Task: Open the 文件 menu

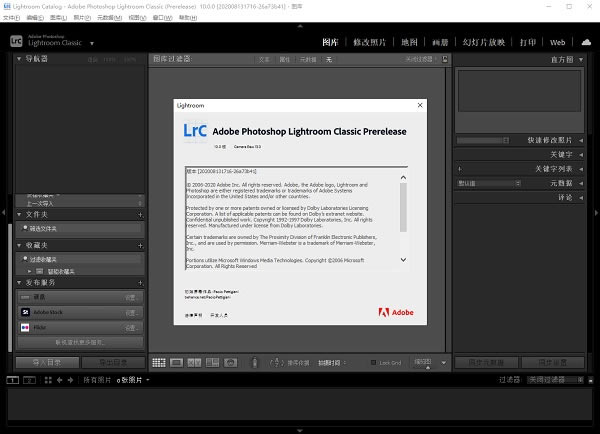Action: pyautogui.click(x=9, y=18)
